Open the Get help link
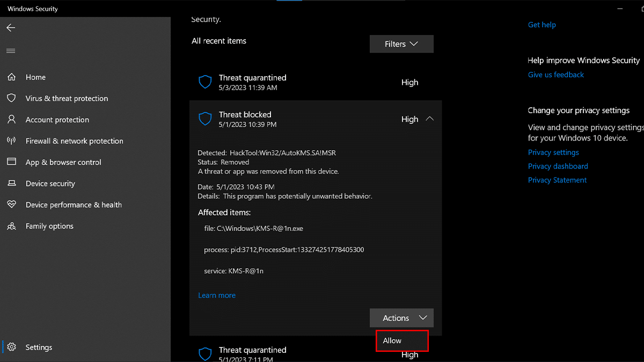The image size is (644, 362). tap(541, 25)
